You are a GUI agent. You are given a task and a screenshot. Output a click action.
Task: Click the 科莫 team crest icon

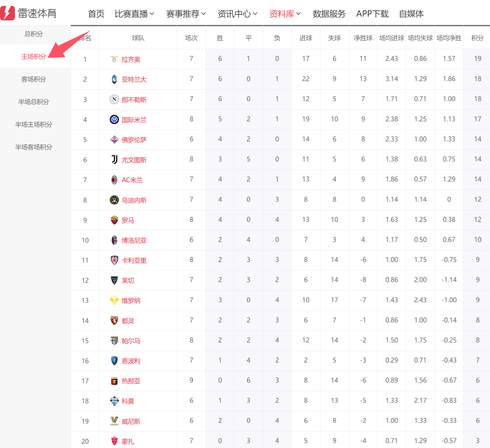coord(114,401)
